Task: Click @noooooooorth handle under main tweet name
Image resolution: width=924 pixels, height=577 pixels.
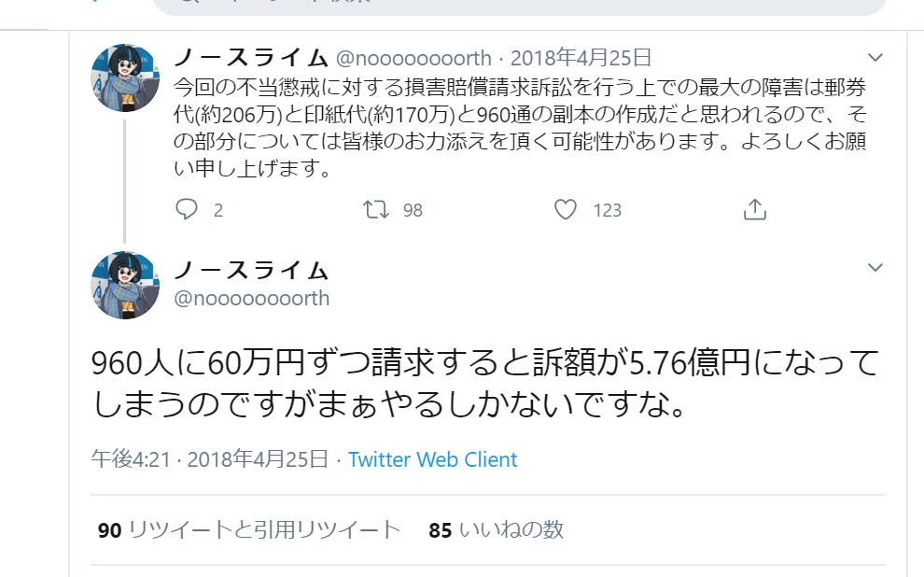Action: tap(252, 298)
